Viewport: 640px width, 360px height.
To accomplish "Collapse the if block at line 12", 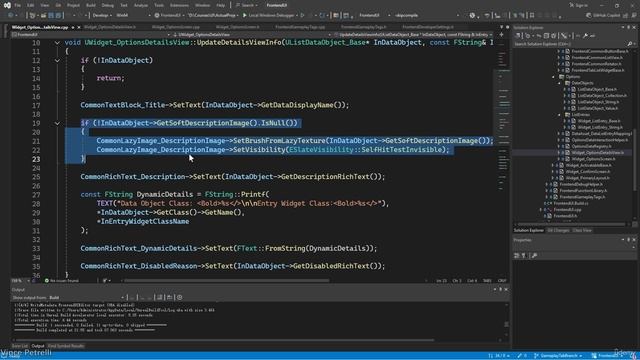I will point(57,60).
